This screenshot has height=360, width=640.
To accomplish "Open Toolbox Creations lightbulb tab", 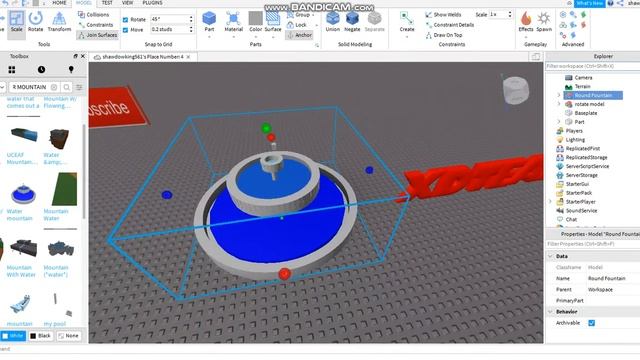I will click(71, 70).
